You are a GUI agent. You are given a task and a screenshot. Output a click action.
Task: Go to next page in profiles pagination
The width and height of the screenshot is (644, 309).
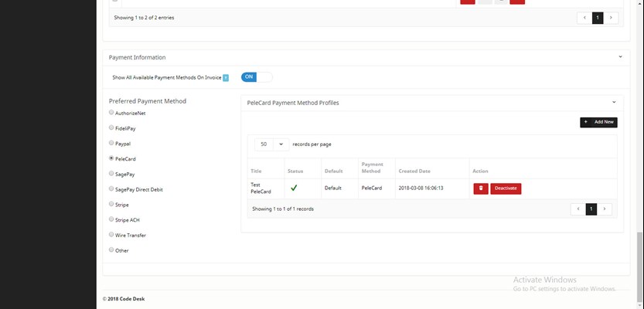605,209
